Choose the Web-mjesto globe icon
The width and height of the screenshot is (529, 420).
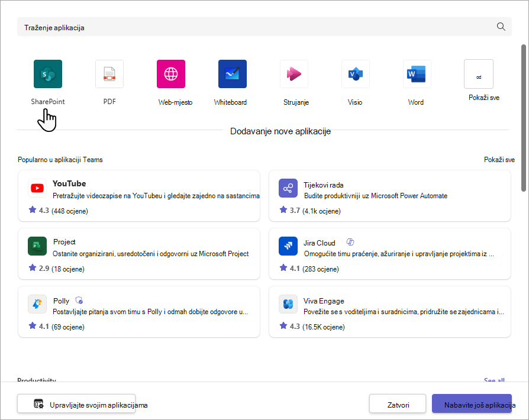click(x=171, y=74)
